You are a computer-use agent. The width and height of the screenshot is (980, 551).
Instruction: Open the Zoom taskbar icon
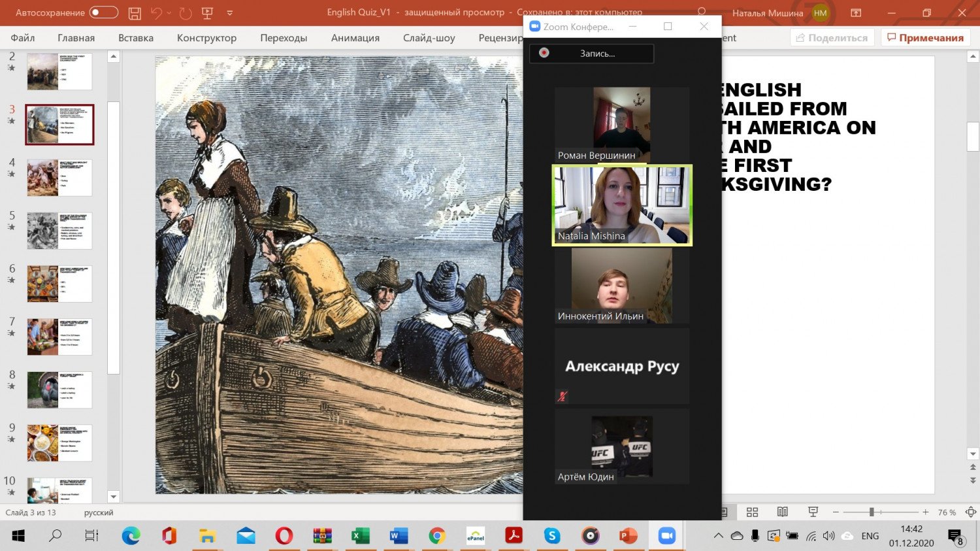tap(666, 536)
